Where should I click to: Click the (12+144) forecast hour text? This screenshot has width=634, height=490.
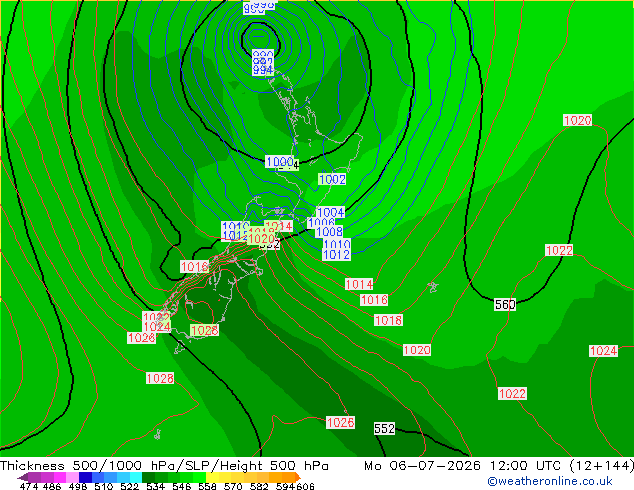pos(602,465)
